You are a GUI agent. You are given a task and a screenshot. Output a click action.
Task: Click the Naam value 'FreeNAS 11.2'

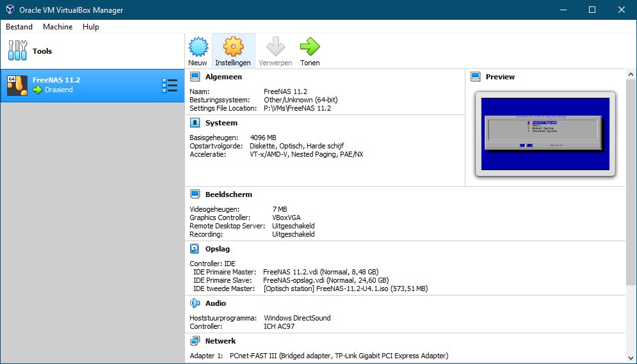point(286,91)
